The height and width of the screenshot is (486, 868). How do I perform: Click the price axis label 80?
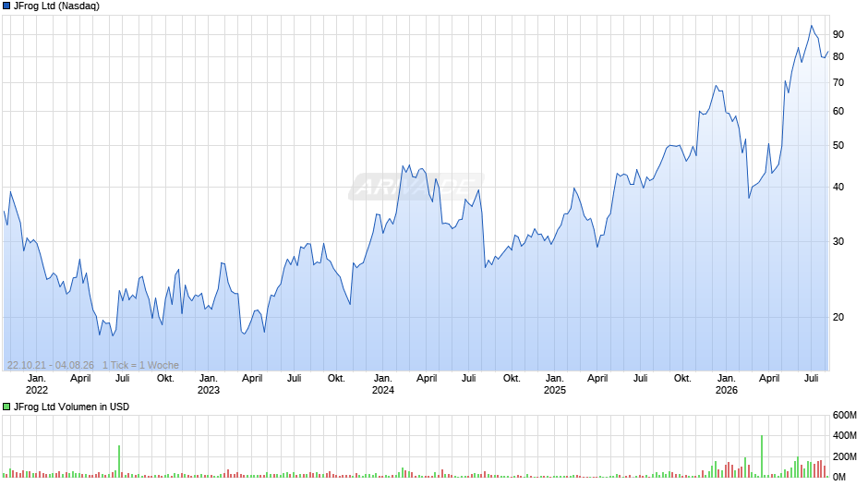[x=838, y=56]
